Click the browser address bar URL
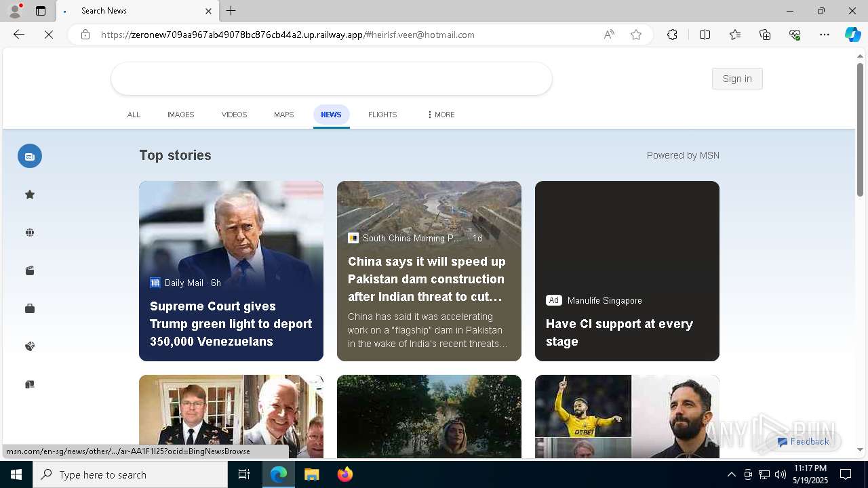 (x=288, y=35)
